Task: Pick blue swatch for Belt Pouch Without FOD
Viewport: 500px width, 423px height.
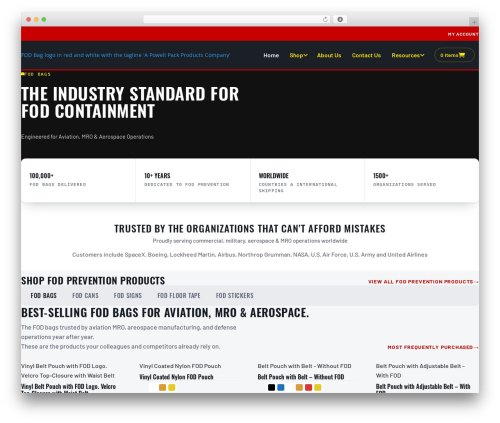Action: pyautogui.click(x=281, y=387)
